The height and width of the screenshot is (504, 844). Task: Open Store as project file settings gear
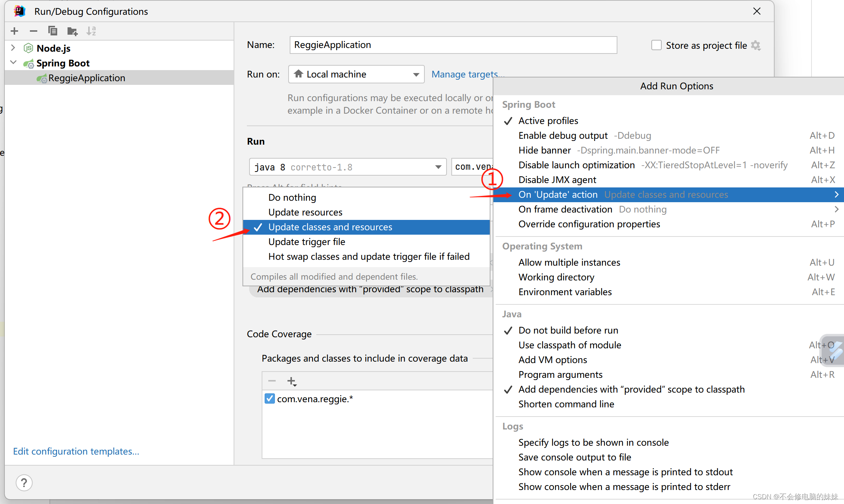click(x=756, y=45)
